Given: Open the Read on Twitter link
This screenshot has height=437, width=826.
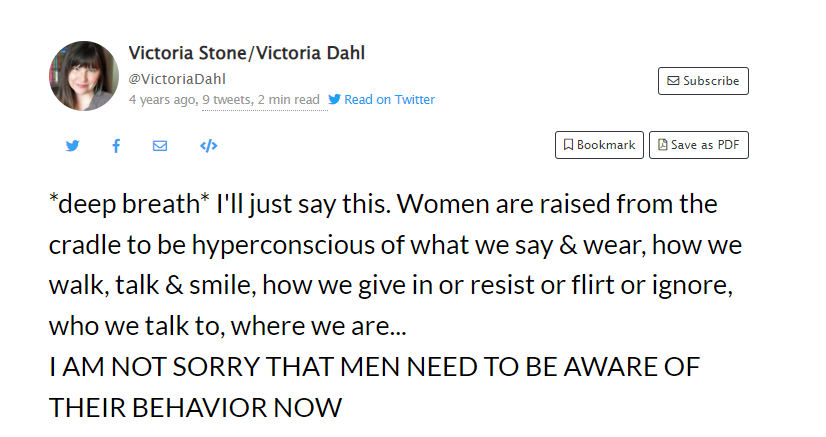Looking at the screenshot, I should point(389,100).
